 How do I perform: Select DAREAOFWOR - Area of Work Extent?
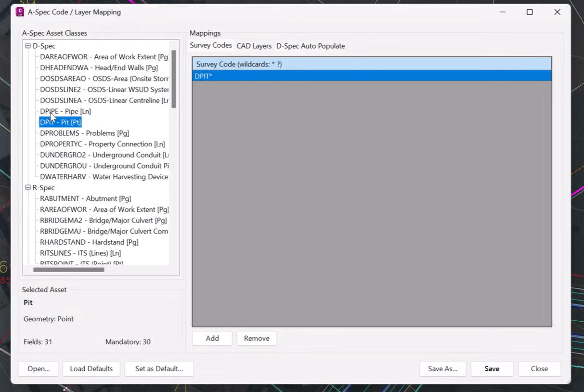[104, 57]
